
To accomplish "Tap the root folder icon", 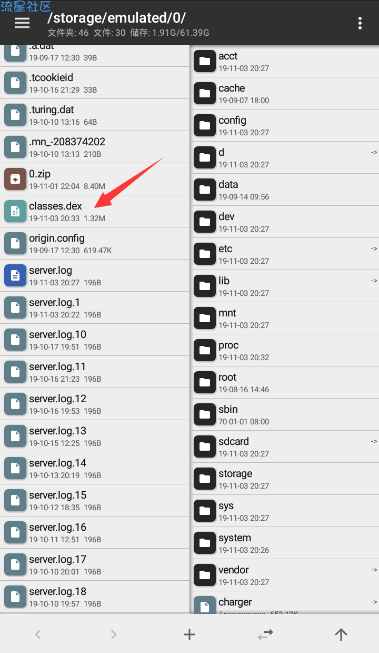I will click(x=204, y=382).
